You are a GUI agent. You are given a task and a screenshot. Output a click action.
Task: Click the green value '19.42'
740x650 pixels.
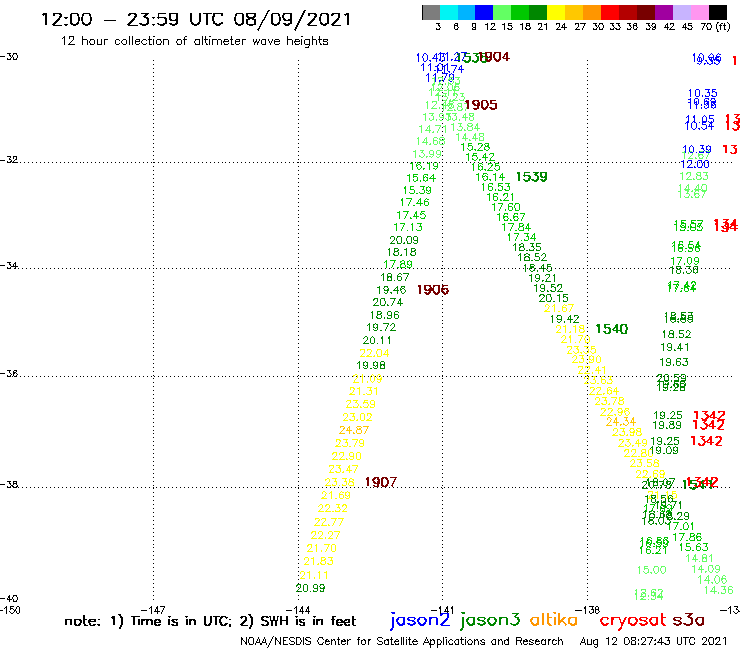click(x=564, y=319)
